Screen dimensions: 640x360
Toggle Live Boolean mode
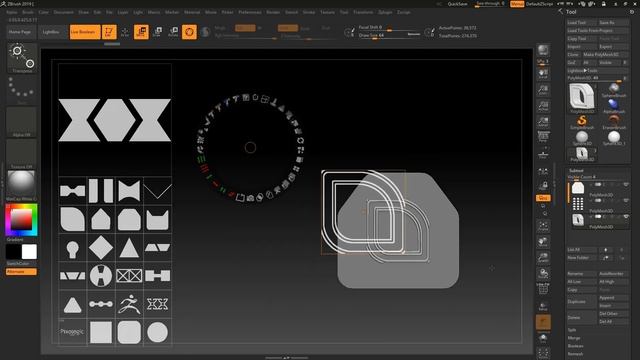(x=85, y=32)
